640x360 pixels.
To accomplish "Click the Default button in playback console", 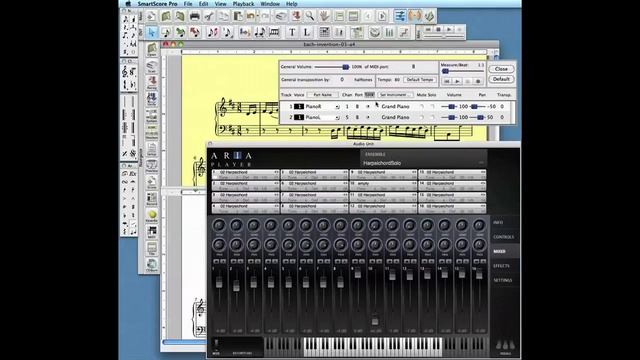I will [501, 79].
